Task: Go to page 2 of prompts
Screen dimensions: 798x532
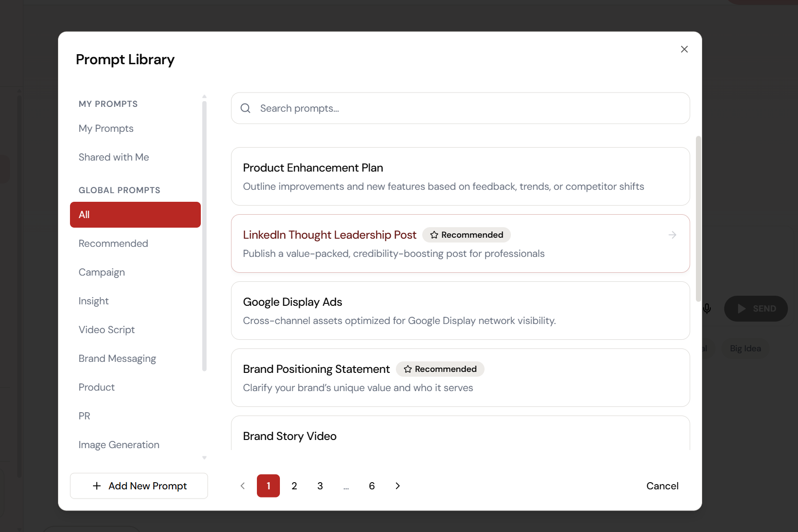Action: pyautogui.click(x=294, y=486)
